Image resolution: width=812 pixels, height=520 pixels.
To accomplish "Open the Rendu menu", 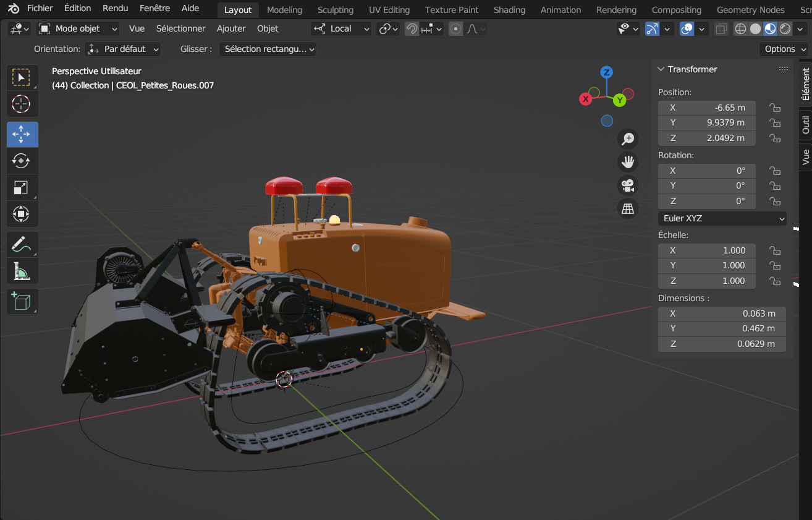I will [x=115, y=8].
